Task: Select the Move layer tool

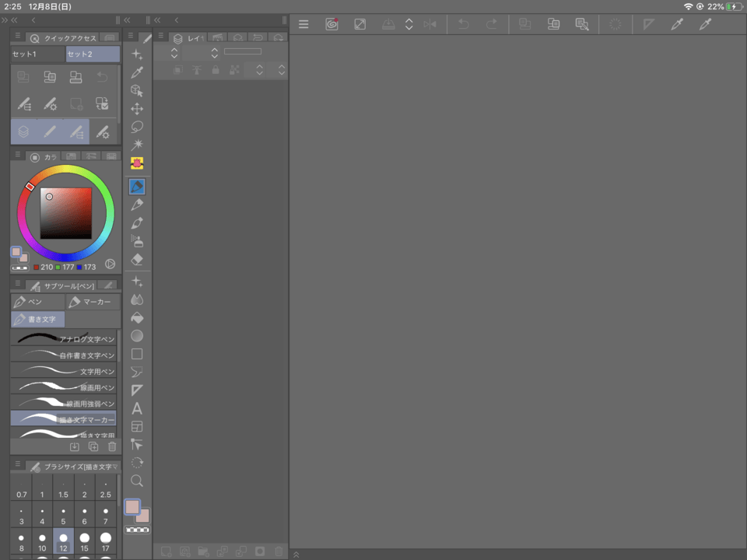Action: click(x=137, y=109)
